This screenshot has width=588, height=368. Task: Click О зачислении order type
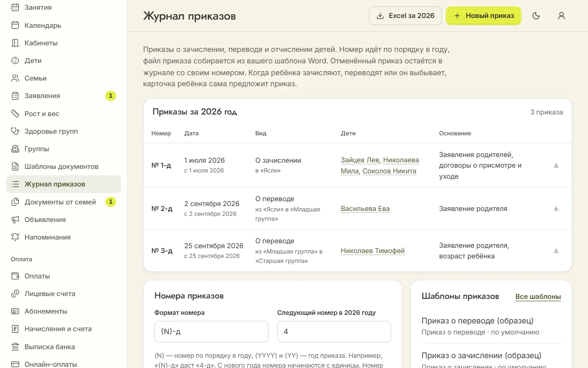coord(278,160)
